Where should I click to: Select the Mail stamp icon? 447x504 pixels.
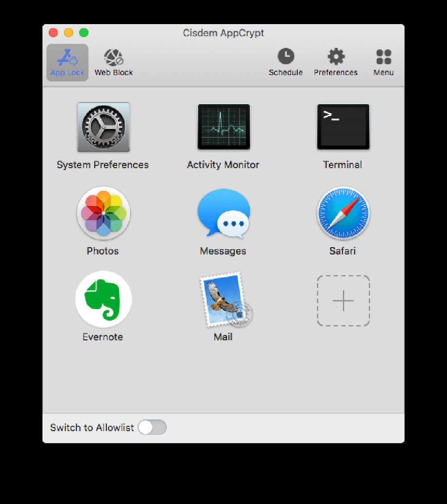point(226,300)
